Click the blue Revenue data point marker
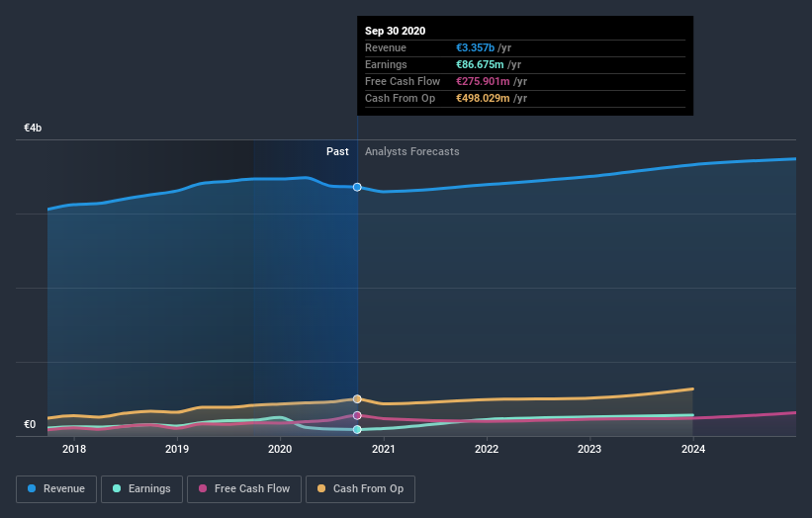Screen dimensions: 812x518 [x=357, y=187]
